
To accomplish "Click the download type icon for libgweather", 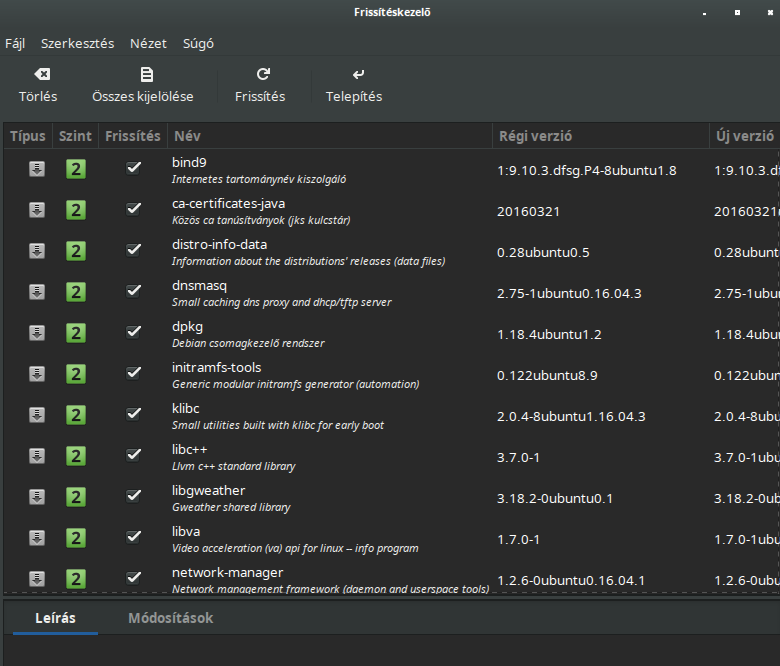I will [37, 496].
